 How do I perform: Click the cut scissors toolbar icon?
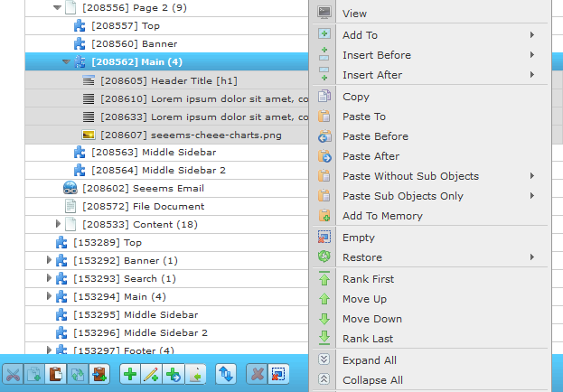pos(13,375)
